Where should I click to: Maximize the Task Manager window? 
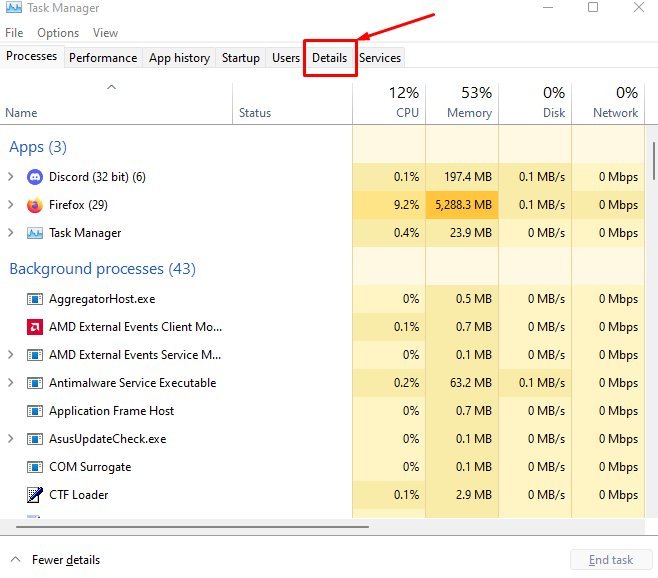tap(593, 7)
